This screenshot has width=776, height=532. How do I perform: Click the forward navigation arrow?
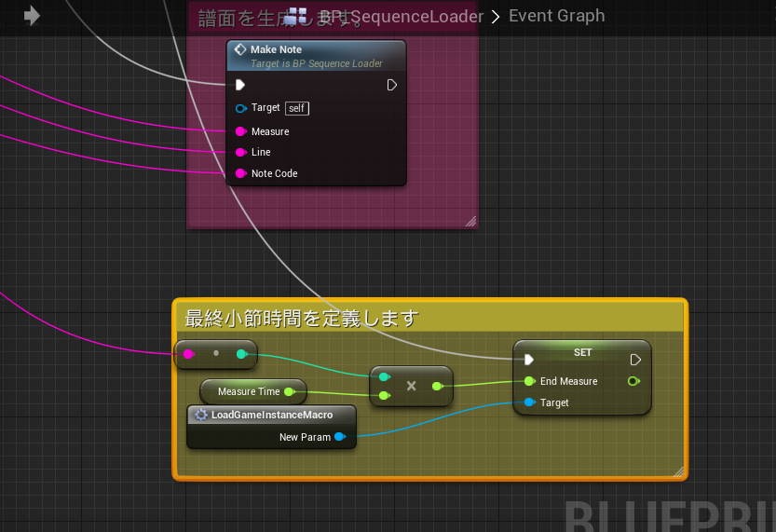coord(32,16)
